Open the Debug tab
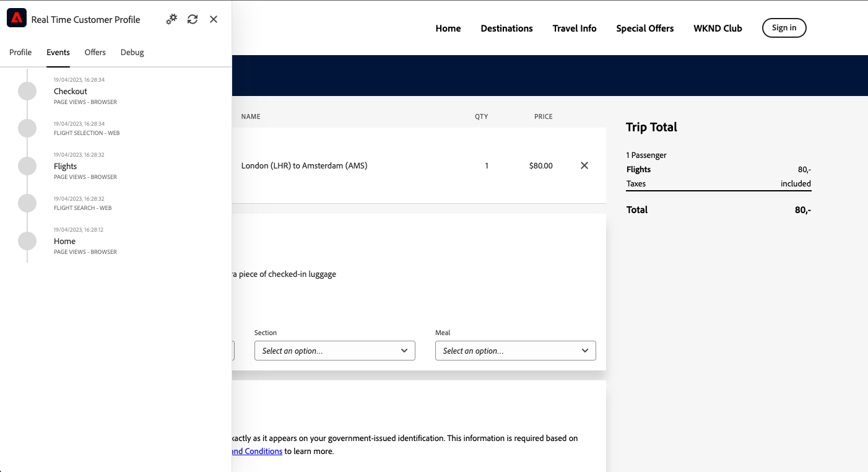The height and width of the screenshot is (472, 868). [x=132, y=53]
